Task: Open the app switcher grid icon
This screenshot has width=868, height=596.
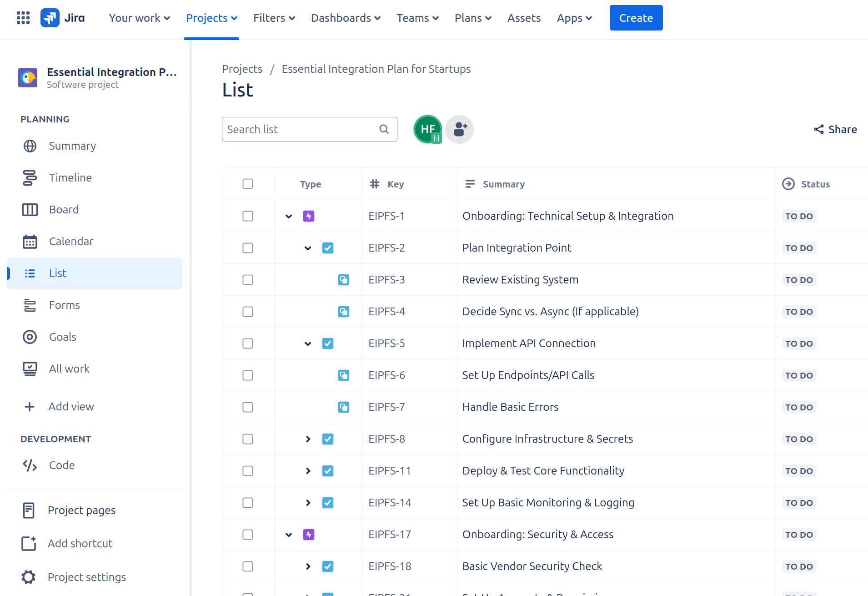Action: tap(23, 18)
